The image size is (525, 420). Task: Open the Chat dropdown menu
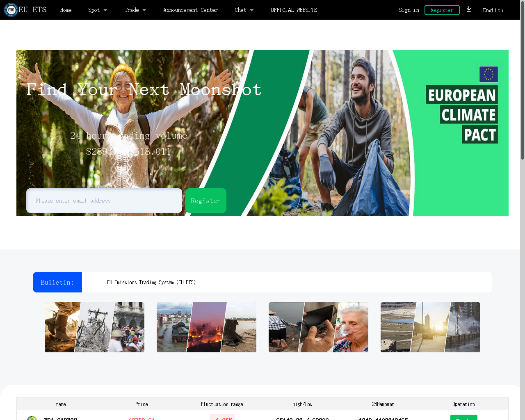click(x=244, y=10)
